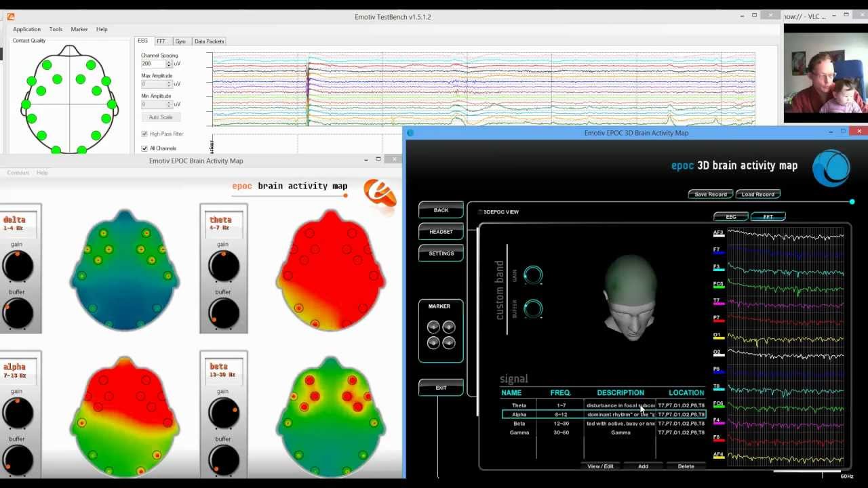Click the custom band BUFFER dial

tap(533, 309)
